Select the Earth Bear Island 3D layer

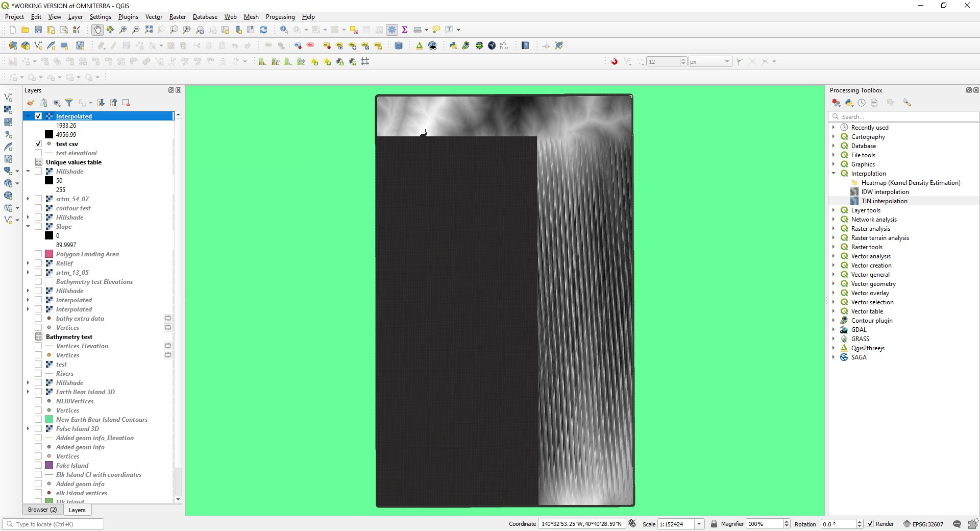pos(85,392)
